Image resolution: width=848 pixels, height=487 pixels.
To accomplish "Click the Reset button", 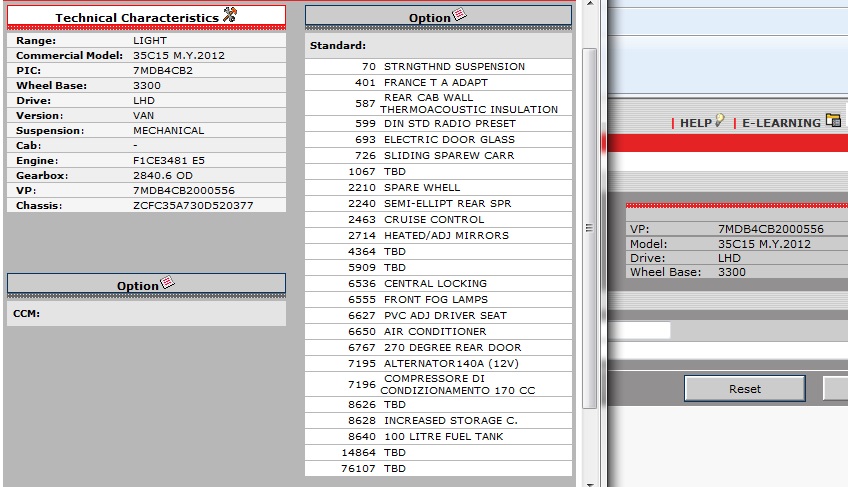I will click(745, 389).
